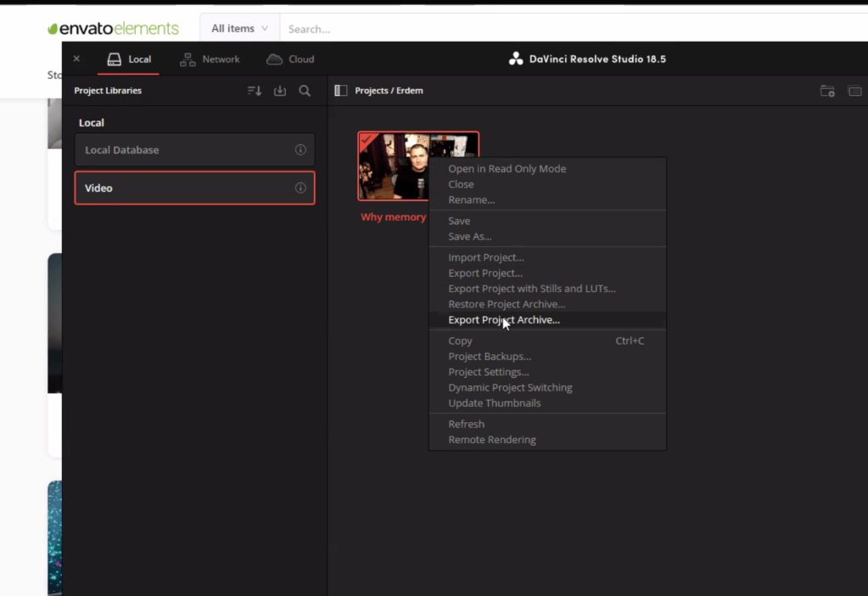Image resolution: width=868 pixels, height=596 pixels.
Task: Toggle the project libraries sidebar icon
Action: (x=341, y=90)
